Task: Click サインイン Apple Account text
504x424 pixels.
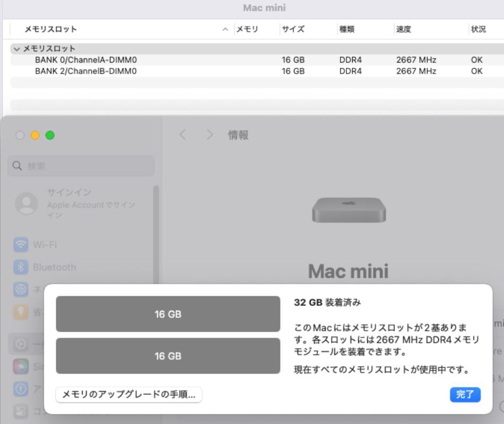Action: pos(91,204)
